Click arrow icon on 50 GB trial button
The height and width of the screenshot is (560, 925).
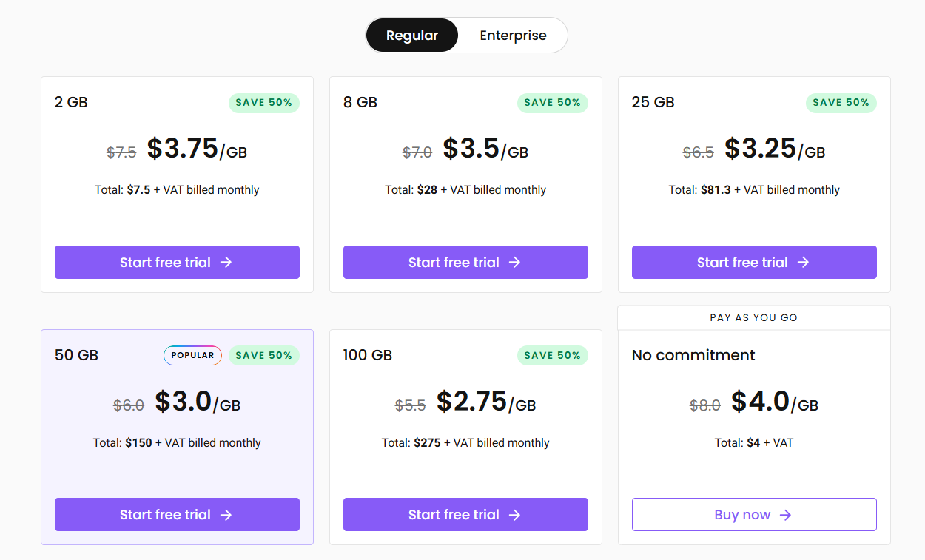[x=226, y=515]
